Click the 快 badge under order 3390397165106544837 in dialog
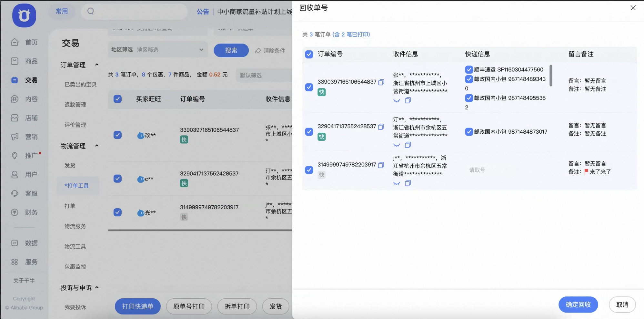 click(322, 92)
